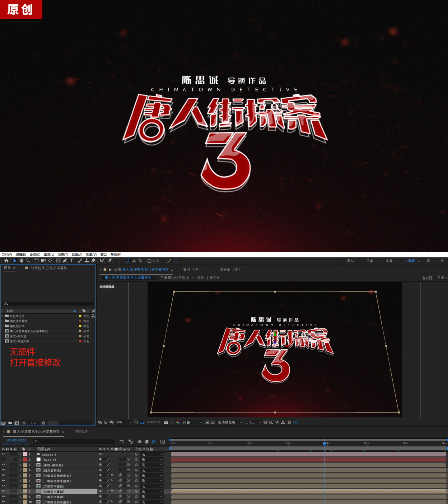Viewport: 448px width, 504px height.
Task: Expand the 模板使用素材 folder
Action: 2,321
